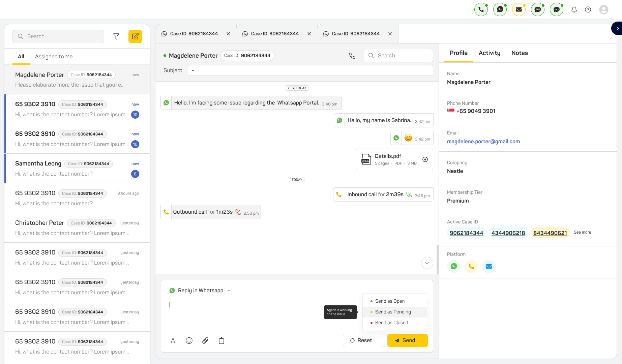The width and height of the screenshot is (622, 364).
Task: Select Send as Pending status option
Action: click(393, 312)
